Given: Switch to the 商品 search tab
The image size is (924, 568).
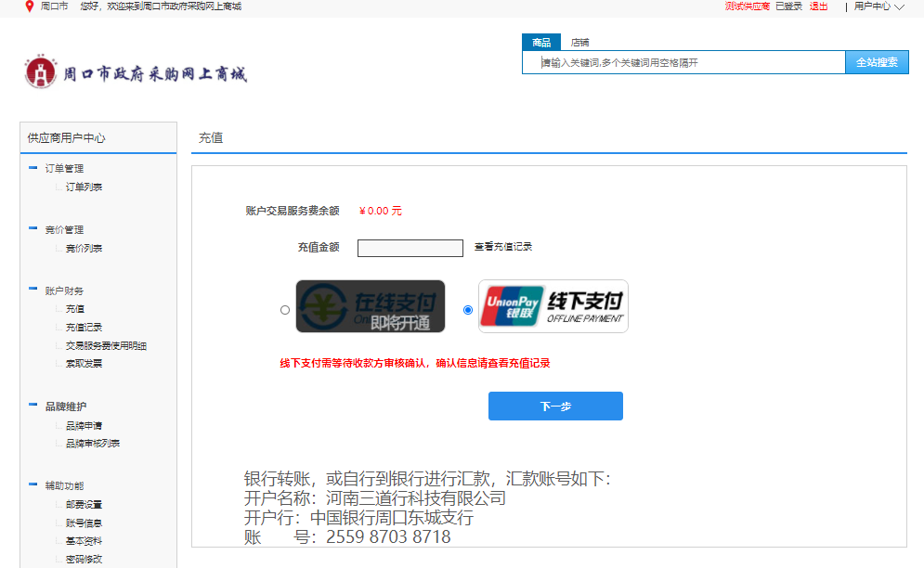Looking at the screenshot, I should click(541, 42).
